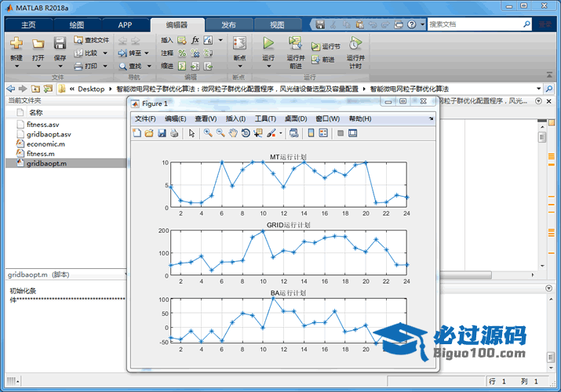Click the insert function fx icon

coord(195,40)
